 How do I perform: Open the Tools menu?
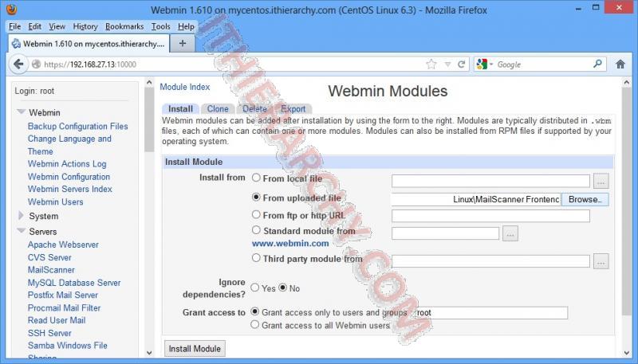click(x=161, y=26)
